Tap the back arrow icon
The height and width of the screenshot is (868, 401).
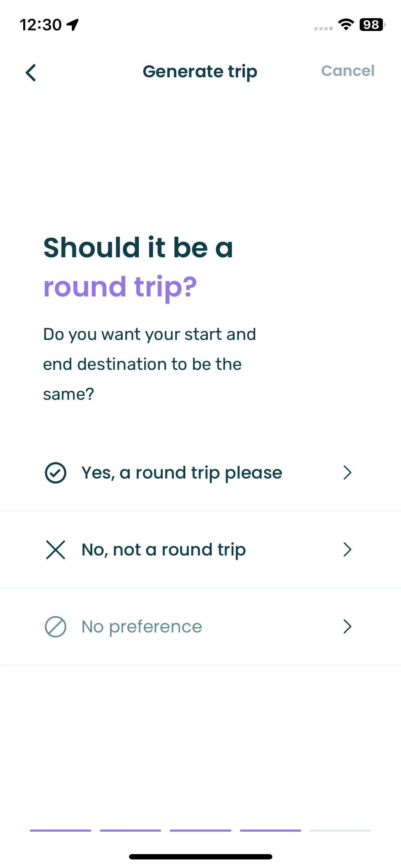tap(31, 73)
